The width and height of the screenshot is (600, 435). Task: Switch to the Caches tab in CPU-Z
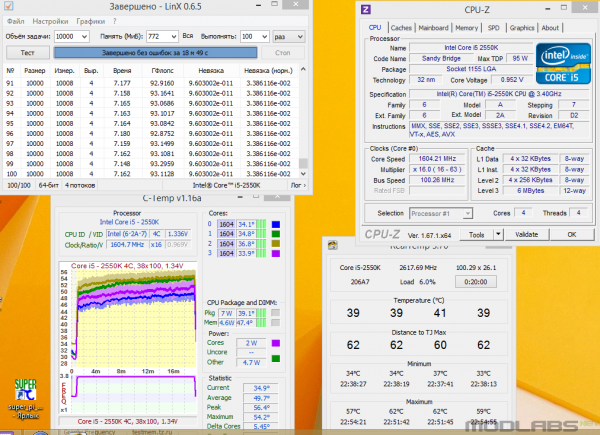401,28
